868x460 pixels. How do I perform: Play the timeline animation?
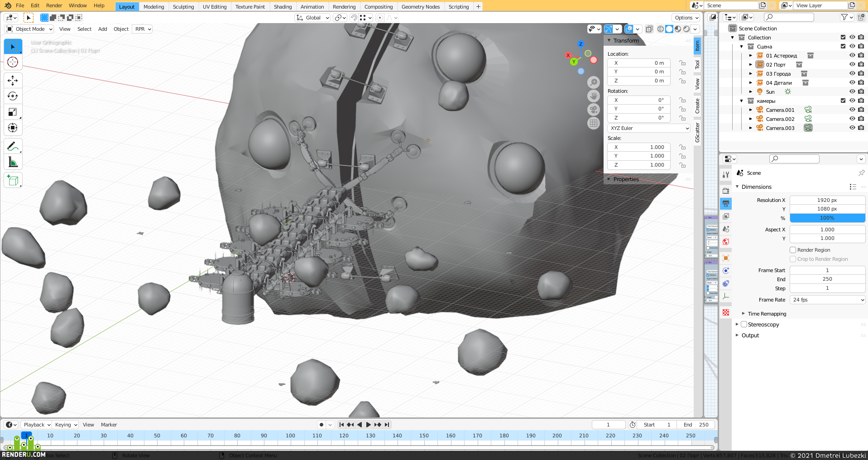(368, 425)
